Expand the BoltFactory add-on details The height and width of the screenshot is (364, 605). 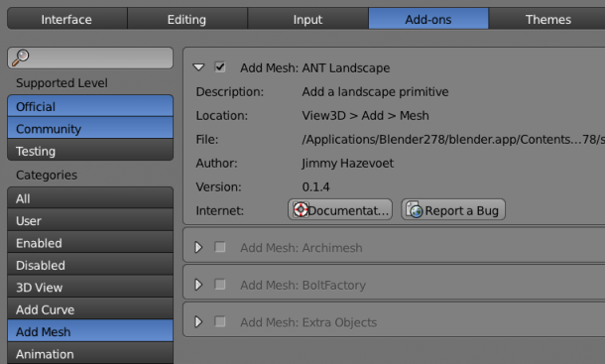tap(198, 285)
